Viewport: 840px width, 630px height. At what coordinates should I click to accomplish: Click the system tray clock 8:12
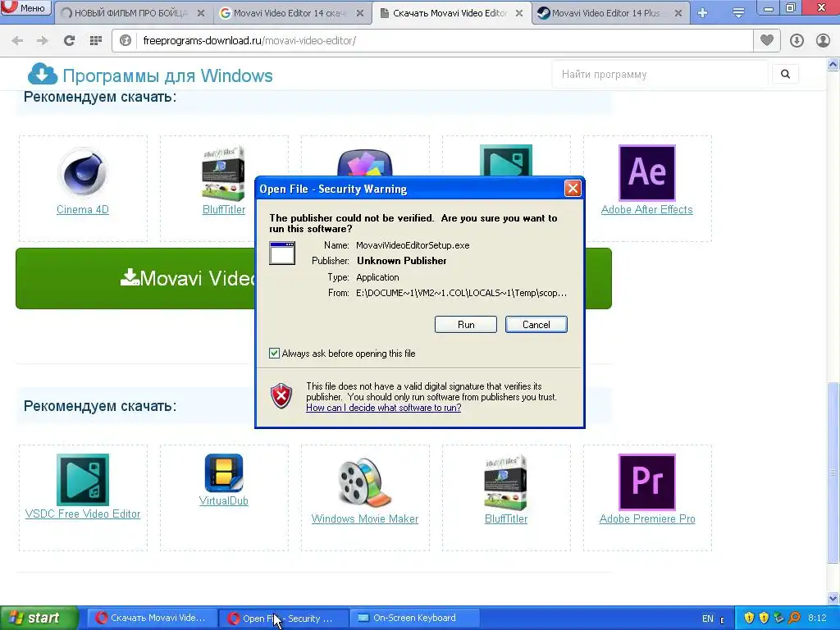click(x=818, y=618)
